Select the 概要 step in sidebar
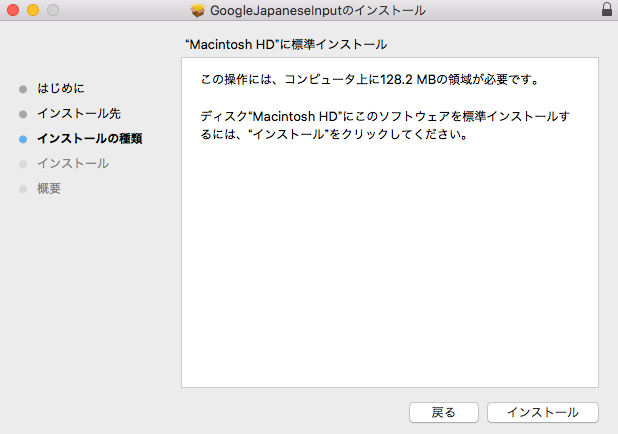 click(49, 189)
